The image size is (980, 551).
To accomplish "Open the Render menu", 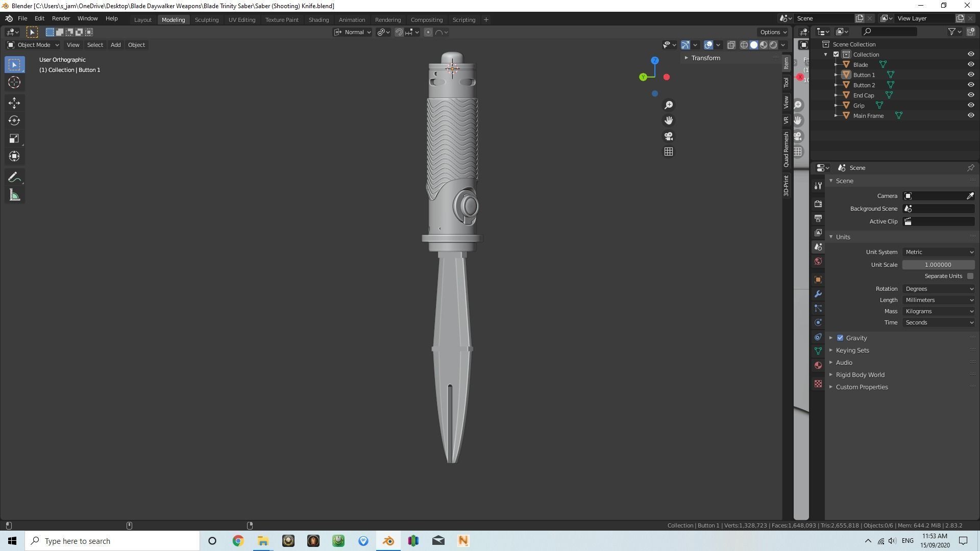I will [x=61, y=18].
